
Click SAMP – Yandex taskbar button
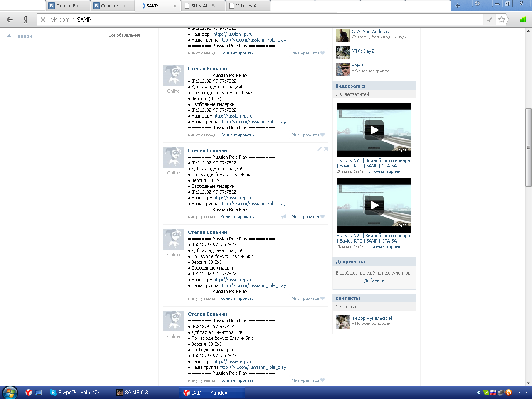[x=212, y=393]
